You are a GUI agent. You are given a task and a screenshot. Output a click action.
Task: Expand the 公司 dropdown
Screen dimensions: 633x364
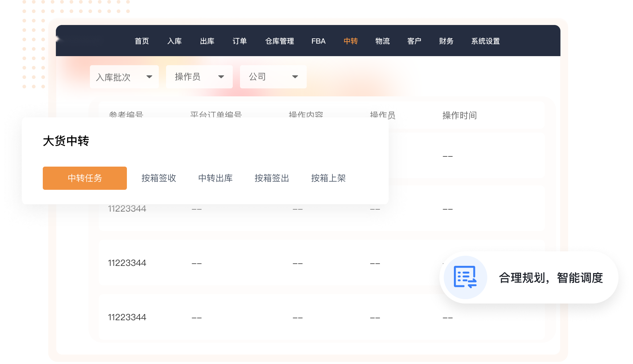(273, 77)
